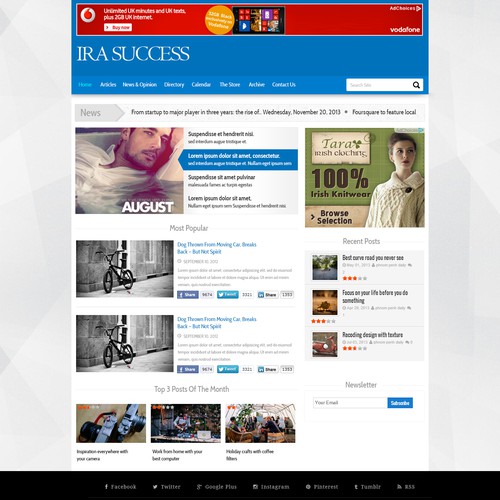500x500 pixels.
Task: Open Facebook link in footer
Action: (x=120, y=487)
